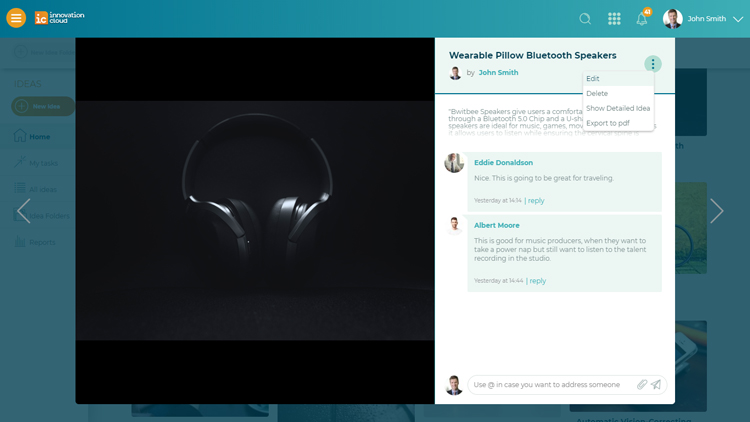Open All ideas in the sidebar
Viewport: 750px width, 422px height.
click(x=43, y=189)
